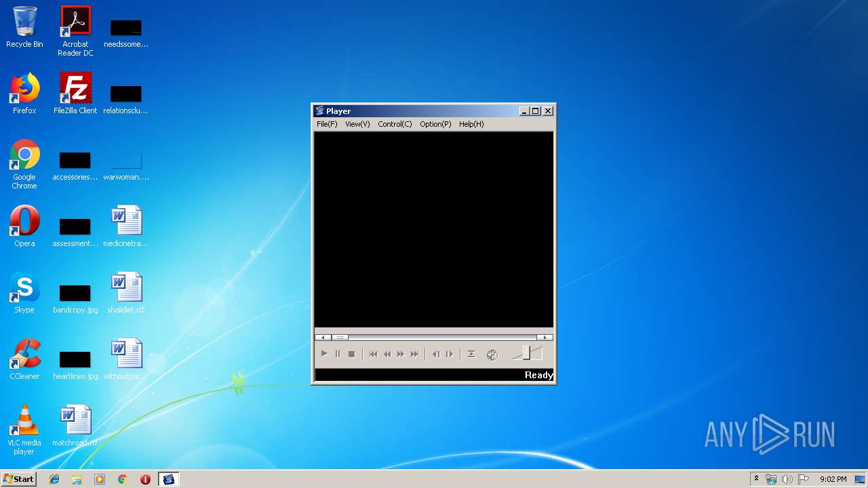This screenshot has width=868, height=488.
Task: Maximize the Player window
Action: 535,111
